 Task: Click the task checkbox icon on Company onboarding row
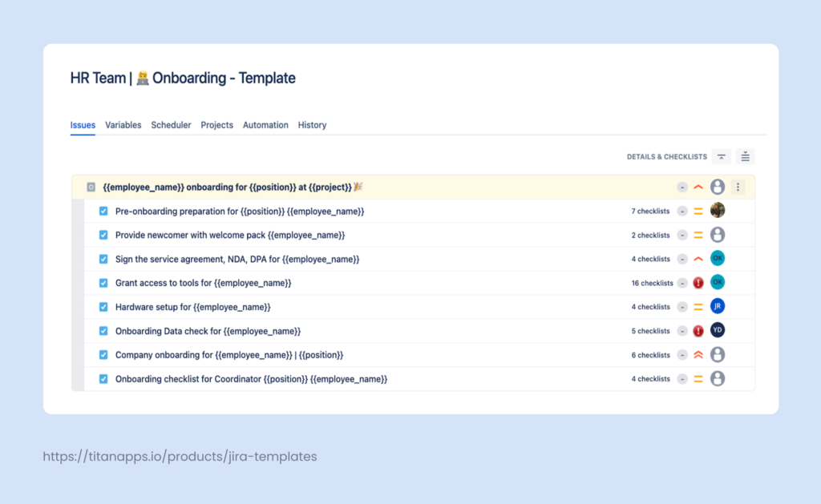(x=103, y=354)
